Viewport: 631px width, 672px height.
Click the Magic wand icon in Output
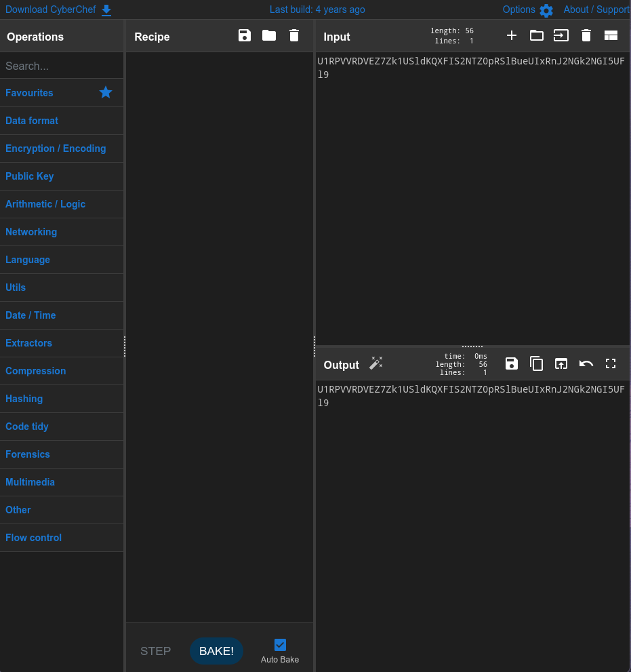(375, 363)
